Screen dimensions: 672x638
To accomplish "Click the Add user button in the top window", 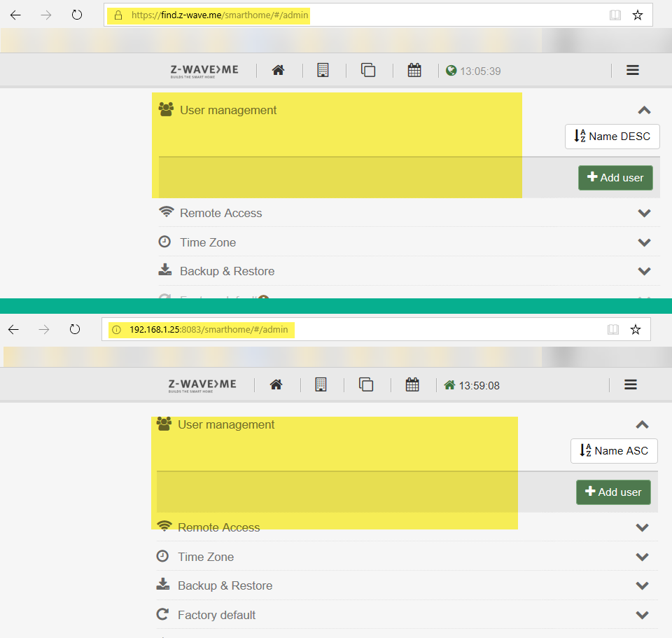I will tap(615, 177).
